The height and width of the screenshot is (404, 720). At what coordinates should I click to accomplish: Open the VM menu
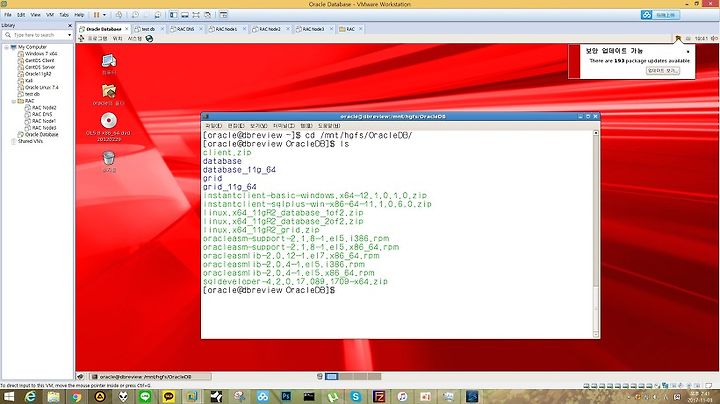click(50, 15)
